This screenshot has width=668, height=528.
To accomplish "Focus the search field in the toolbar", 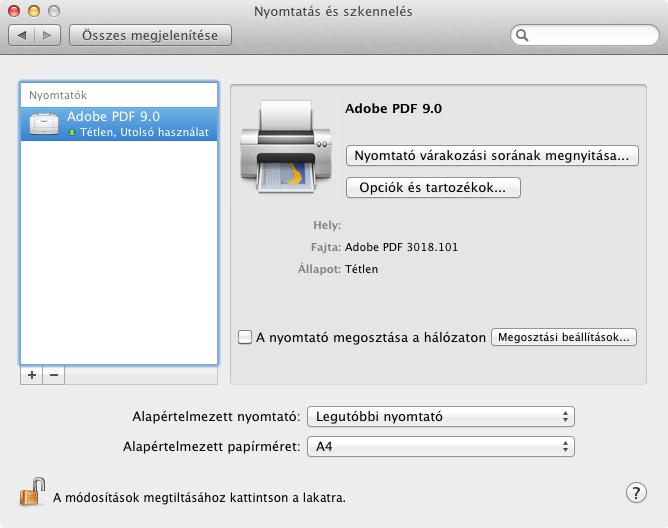I will 585,35.
